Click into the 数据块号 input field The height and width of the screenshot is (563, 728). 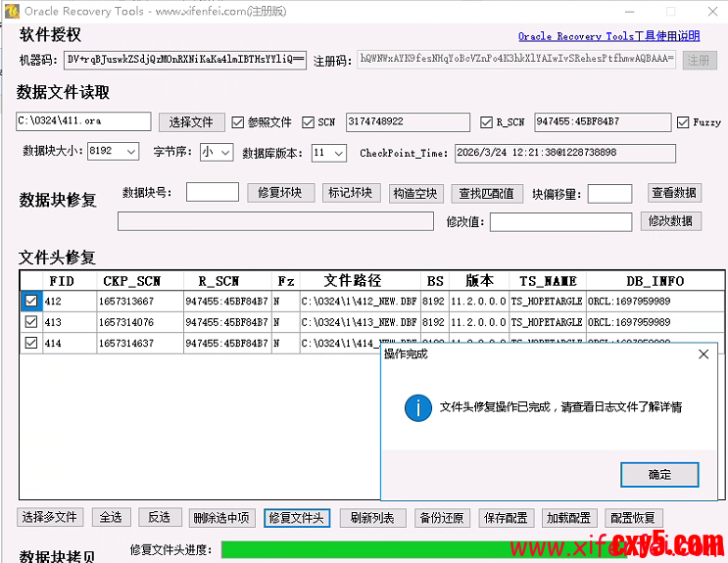[212, 193]
